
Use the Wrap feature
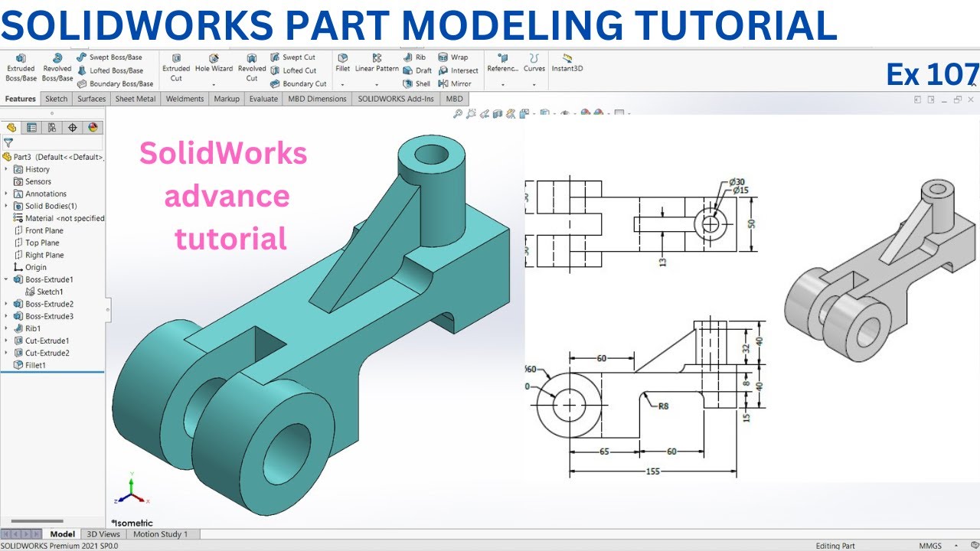tap(453, 57)
